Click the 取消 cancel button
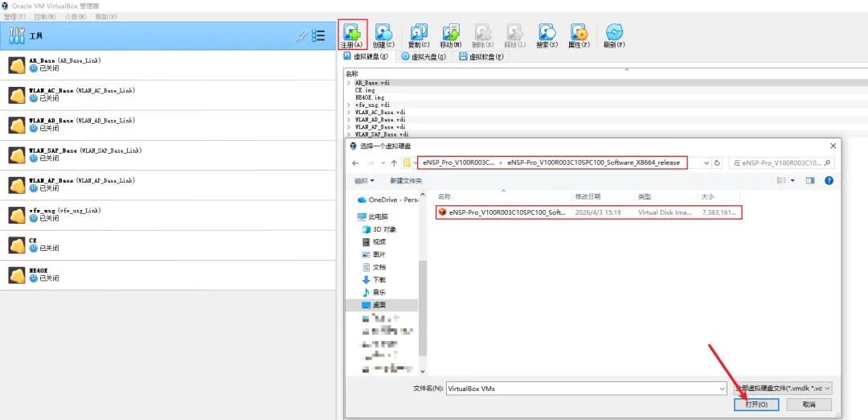The width and height of the screenshot is (868, 420). 809,405
